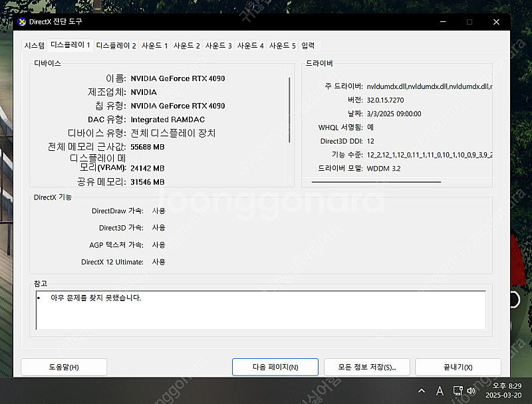Image resolution: width=532 pixels, height=404 pixels.
Task: Open the 입력 tab
Action: pyautogui.click(x=309, y=46)
